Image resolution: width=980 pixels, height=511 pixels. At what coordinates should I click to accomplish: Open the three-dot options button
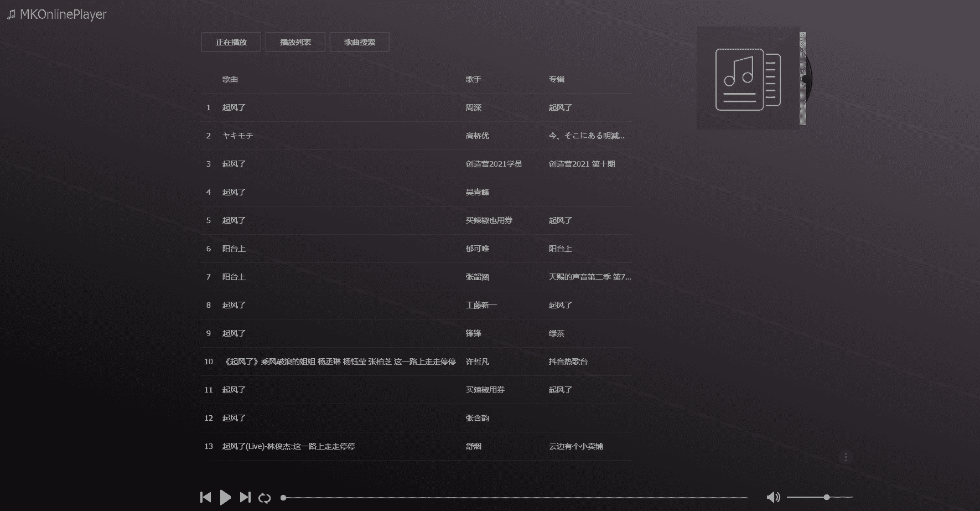click(846, 457)
